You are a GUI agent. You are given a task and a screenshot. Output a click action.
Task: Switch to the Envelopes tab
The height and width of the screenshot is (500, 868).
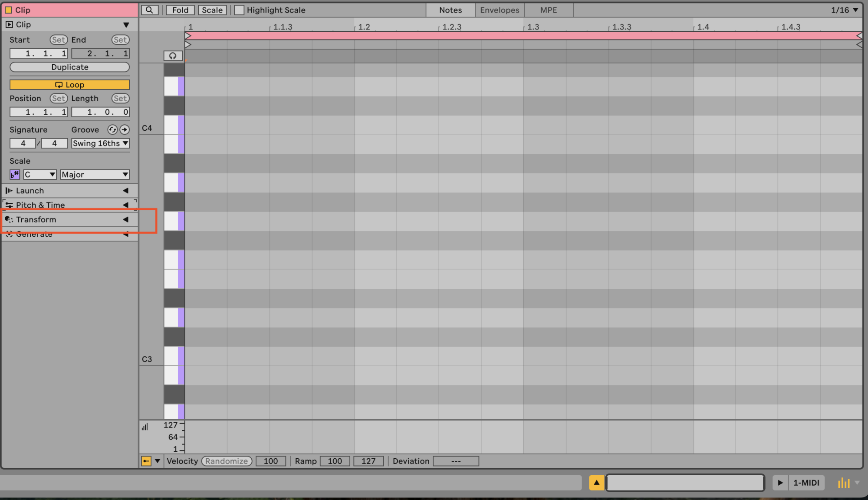[x=500, y=10]
